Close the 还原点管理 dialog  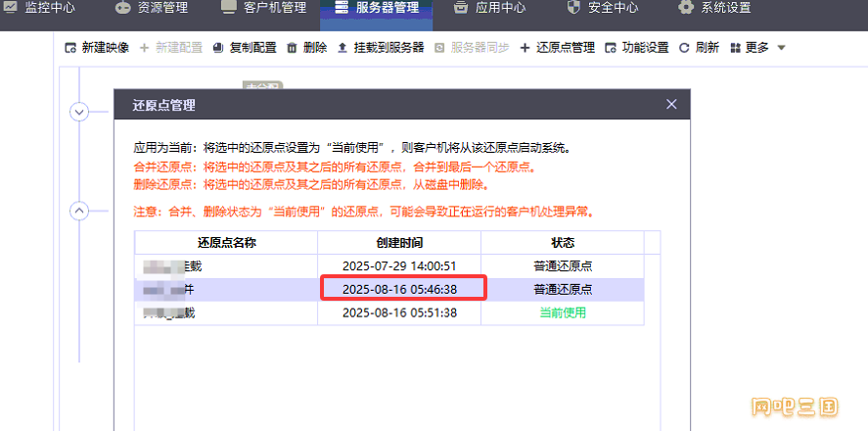tap(671, 105)
